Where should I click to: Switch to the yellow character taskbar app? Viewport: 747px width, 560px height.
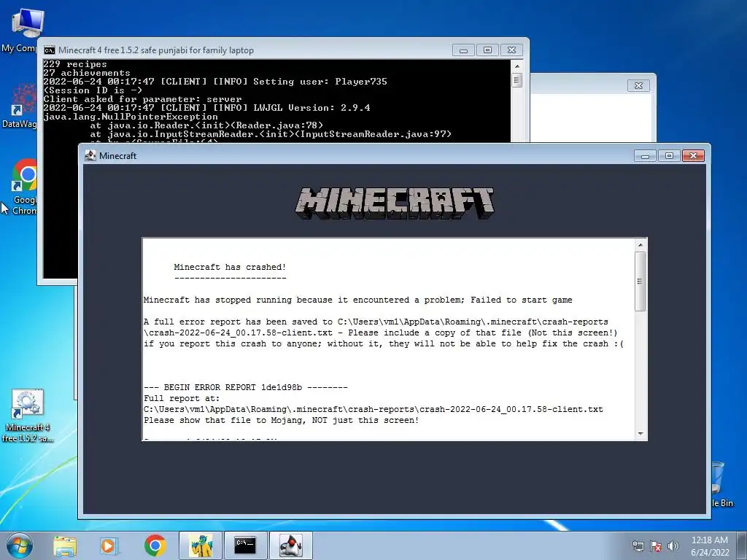(x=201, y=545)
